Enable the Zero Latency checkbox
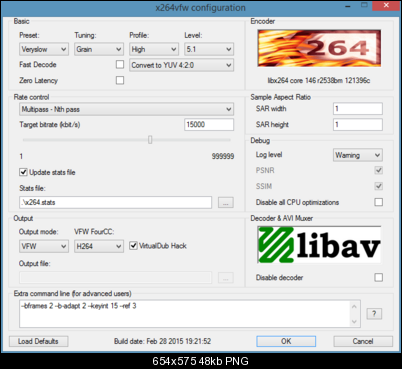Image resolution: width=402 pixels, height=369 pixels. click(x=120, y=80)
